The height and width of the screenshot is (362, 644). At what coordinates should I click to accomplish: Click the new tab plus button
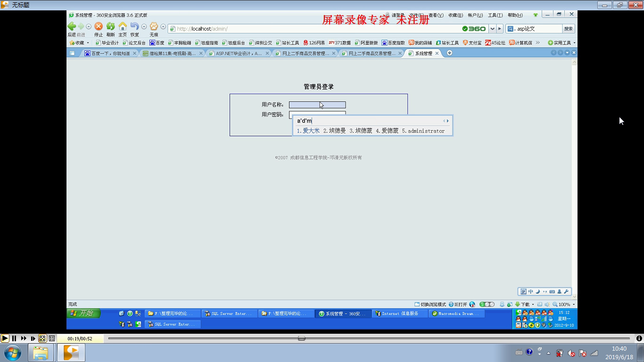pyautogui.click(x=449, y=53)
